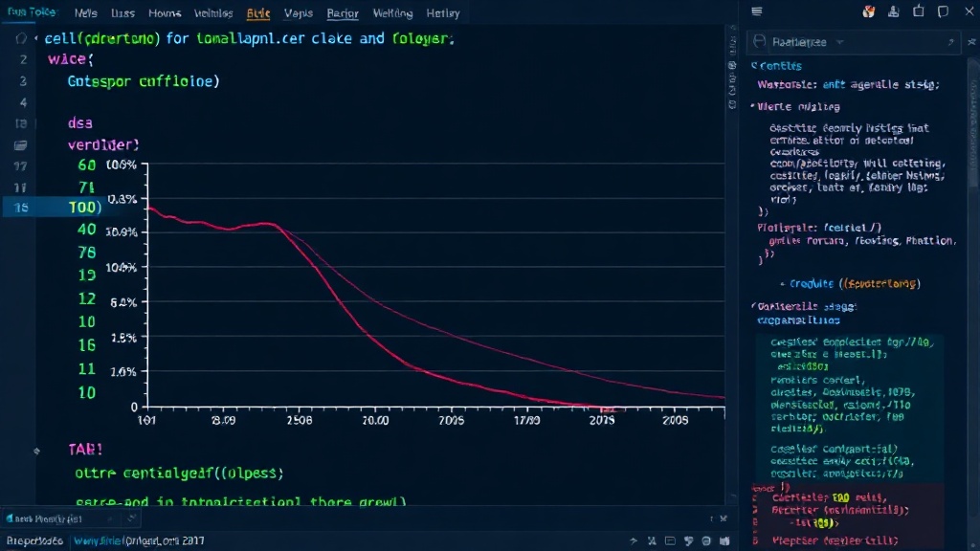Viewport: 980px width, 551px height.
Task: Open the Hetlsy menu
Action: pyautogui.click(x=442, y=13)
